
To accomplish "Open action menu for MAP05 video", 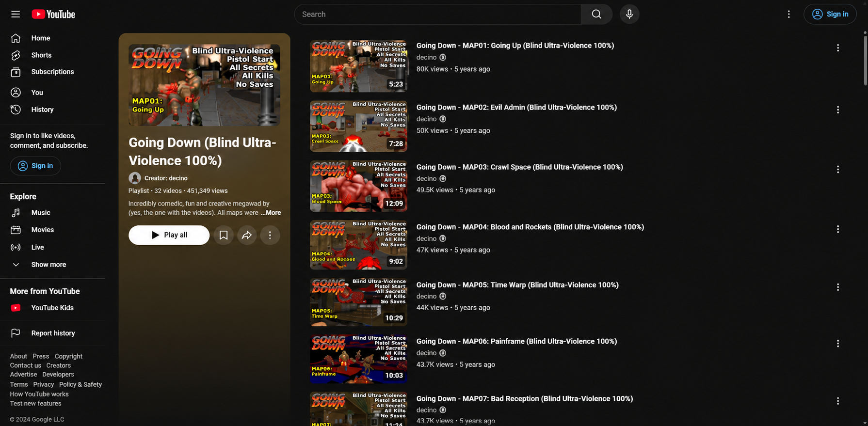I will pyautogui.click(x=838, y=287).
